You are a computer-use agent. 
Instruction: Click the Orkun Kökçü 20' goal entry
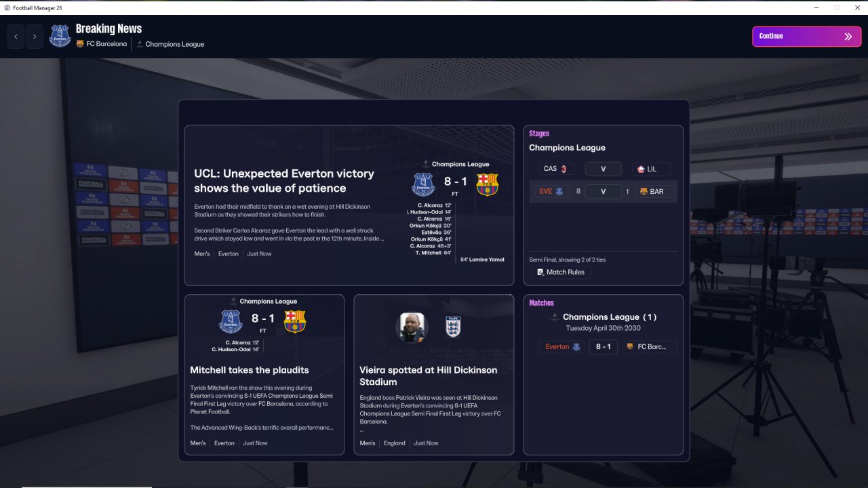430,226
